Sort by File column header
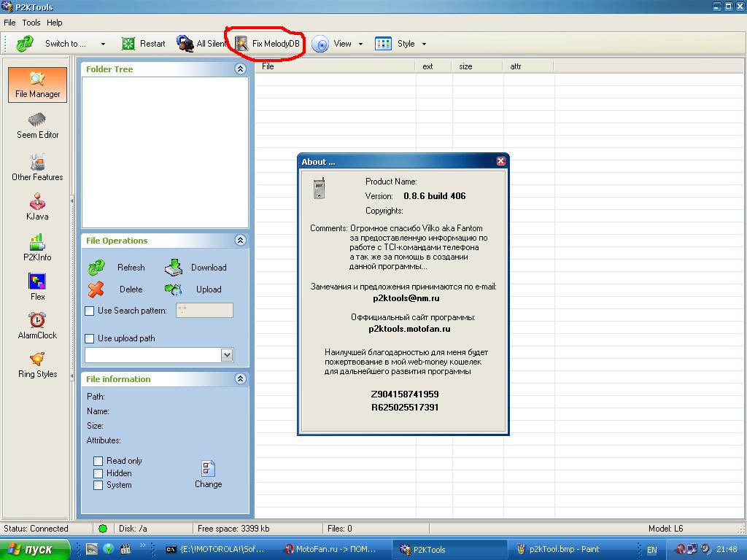747x560 pixels. 335,66
